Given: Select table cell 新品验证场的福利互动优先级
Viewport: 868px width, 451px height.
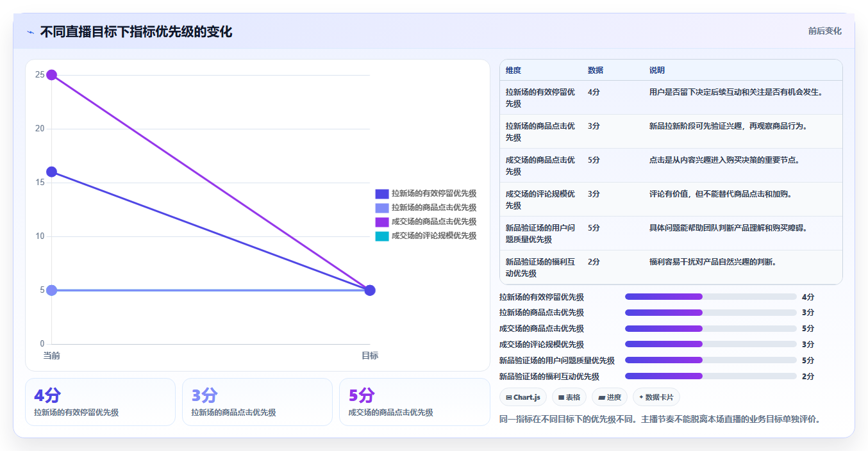Looking at the screenshot, I should tap(540, 268).
